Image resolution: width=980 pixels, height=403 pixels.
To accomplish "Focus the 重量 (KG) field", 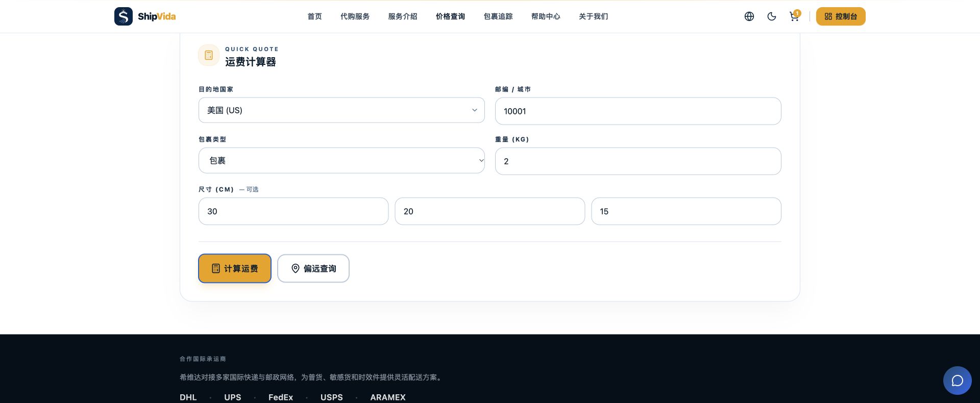I will [638, 161].
